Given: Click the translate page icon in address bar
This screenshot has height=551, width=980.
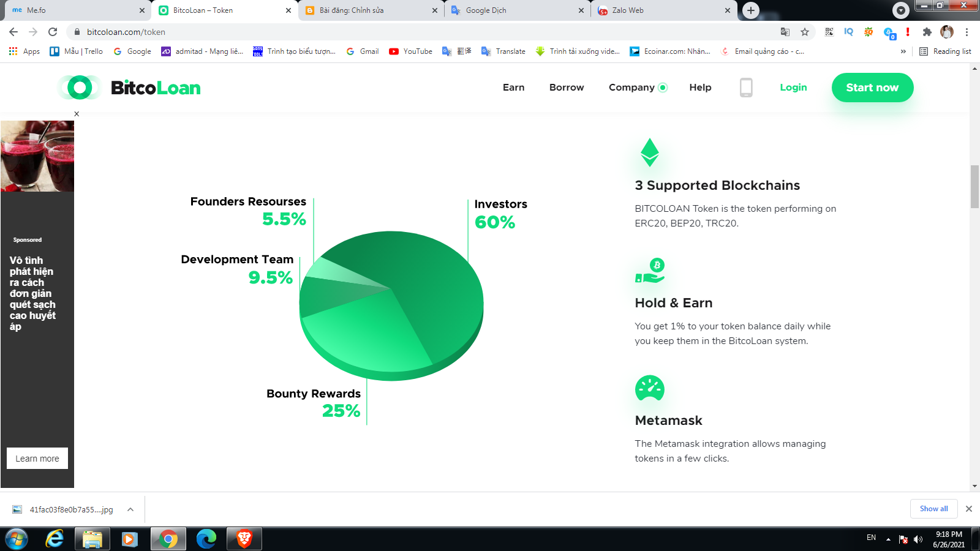Looking at the screenshot, I should [785, 32].
